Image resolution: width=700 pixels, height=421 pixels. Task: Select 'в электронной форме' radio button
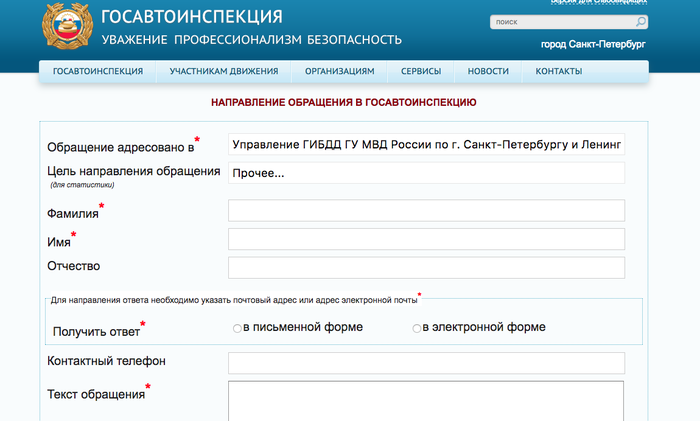tap(417, 328)
